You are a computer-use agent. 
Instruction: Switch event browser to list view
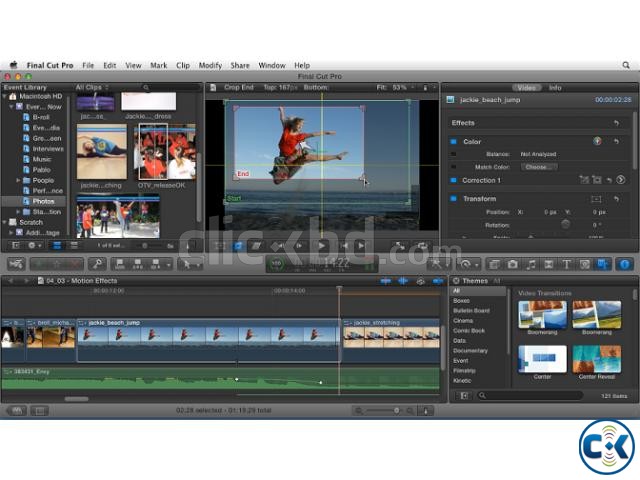tap(74, 245)
